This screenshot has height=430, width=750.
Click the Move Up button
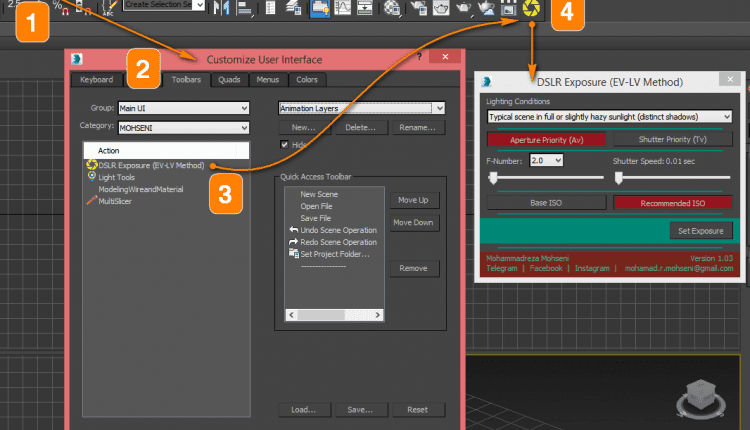click(413, 200)
